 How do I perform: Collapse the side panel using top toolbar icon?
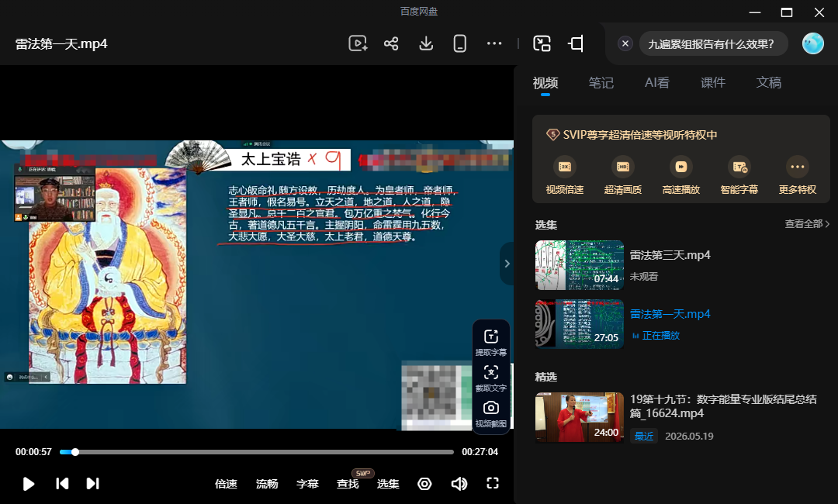pyautogui.click(x=576, y=43)
